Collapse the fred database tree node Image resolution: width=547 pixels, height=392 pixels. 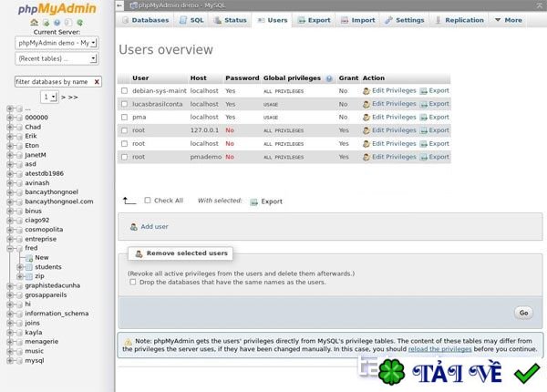pyautogui.click(x=10, y=248)
